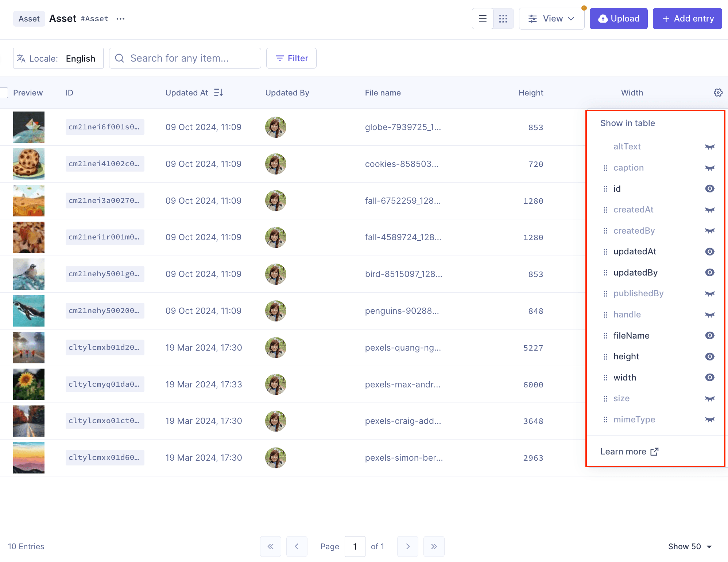Open the cookies image preview thumbnail
728x562 pixels.
[x=28, y=164]
